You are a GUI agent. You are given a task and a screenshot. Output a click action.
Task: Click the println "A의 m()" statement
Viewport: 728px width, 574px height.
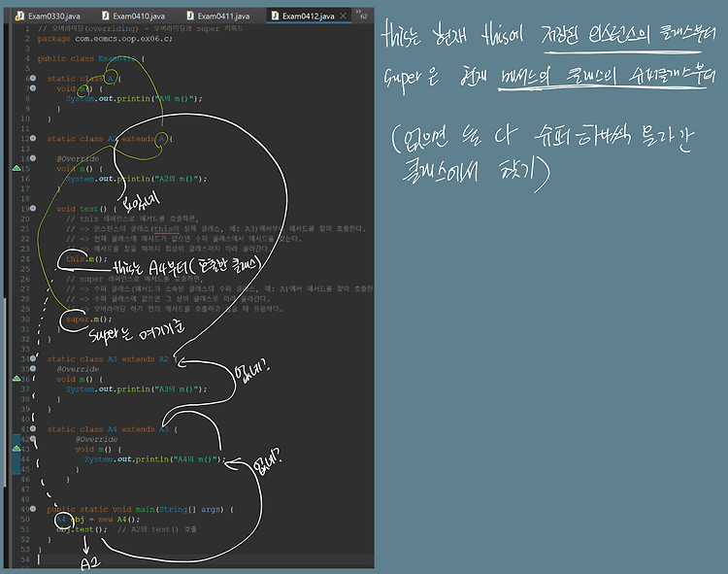click(x=134, y=98)
